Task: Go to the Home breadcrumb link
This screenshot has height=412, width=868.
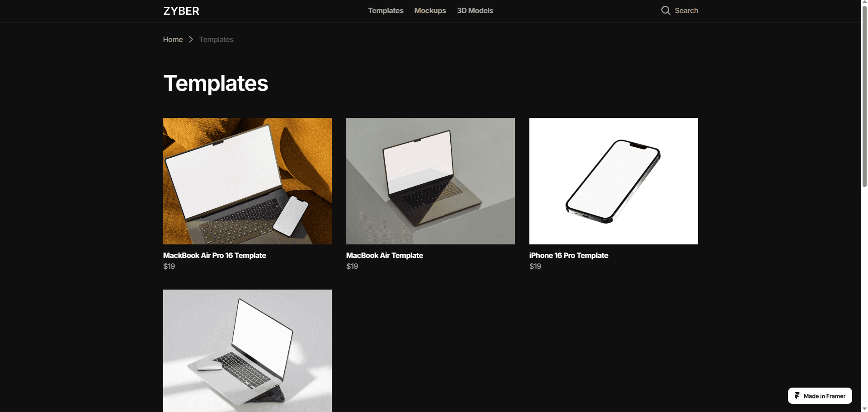Action: point(173,39)
